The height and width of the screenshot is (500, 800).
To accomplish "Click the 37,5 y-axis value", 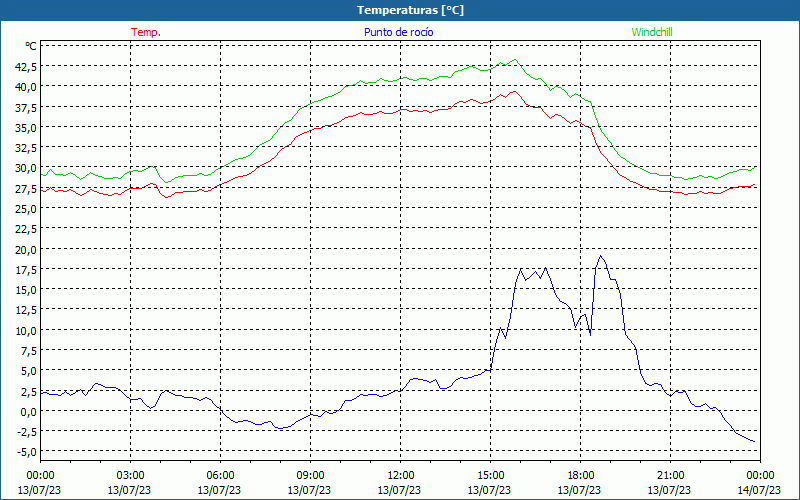I will pyautogui.click(x=26, y=107).
